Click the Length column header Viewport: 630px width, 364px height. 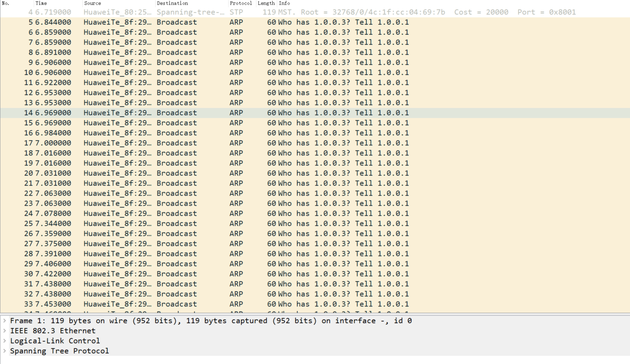point(267,3)
